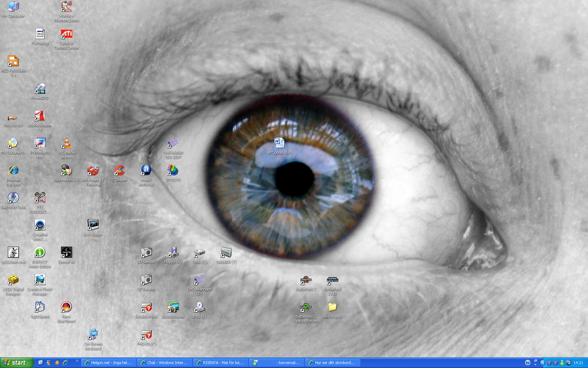588x368 pixels.
Task: Open the PowerDVD shortcut
Action: point(40,89)
